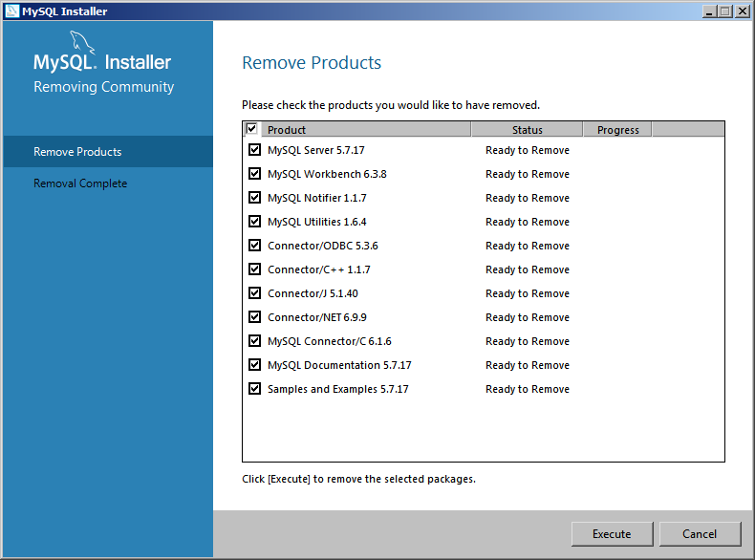This screenshot has width=755, height=560.
Task: Click the Remove Products page heading
Action: click(312, 63)
